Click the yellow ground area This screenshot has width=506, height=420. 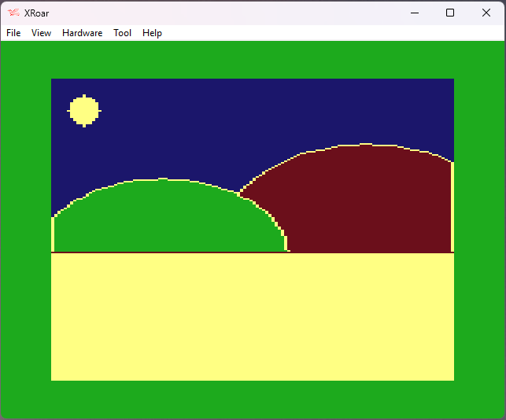click(252, 316)
